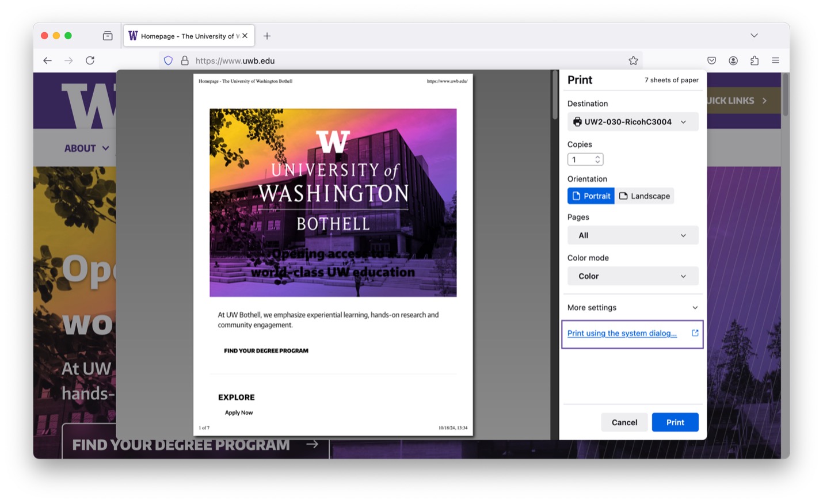Click the tracking protection shield icon
Image resolution: width=823 pixels, height=504 pixels.
coord(168,60)
